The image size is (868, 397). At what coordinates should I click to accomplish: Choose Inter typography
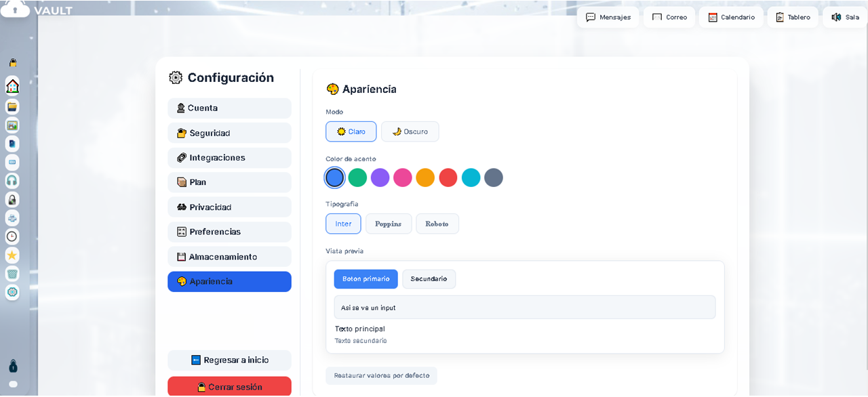click(343, 224)
